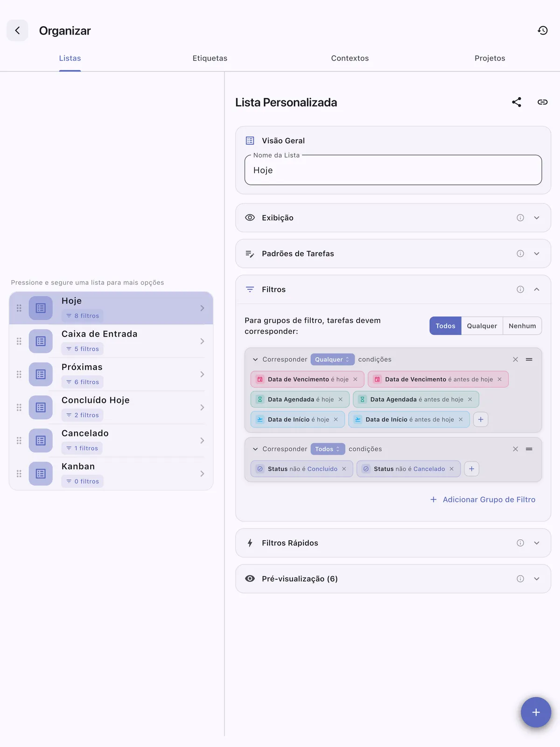Viewport: 560px width, 747px height.
Task: Click the Exibição info icon
Action: click(x=520, y=218)
